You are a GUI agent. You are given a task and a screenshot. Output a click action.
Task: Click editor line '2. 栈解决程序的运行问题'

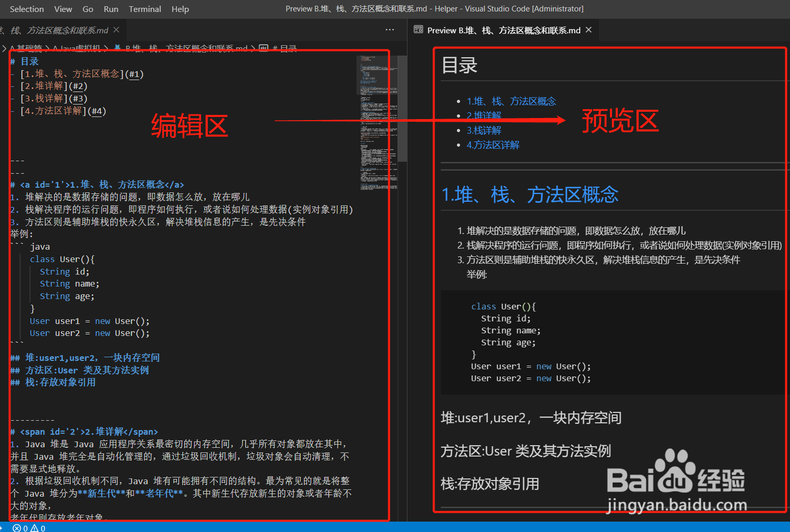[x=182, y=210]
